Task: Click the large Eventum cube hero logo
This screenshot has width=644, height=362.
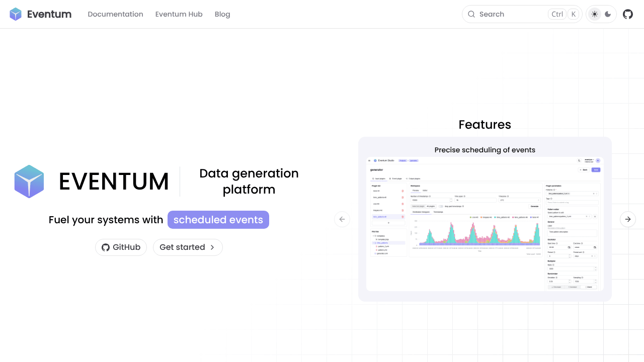Action: coord(29,181)
